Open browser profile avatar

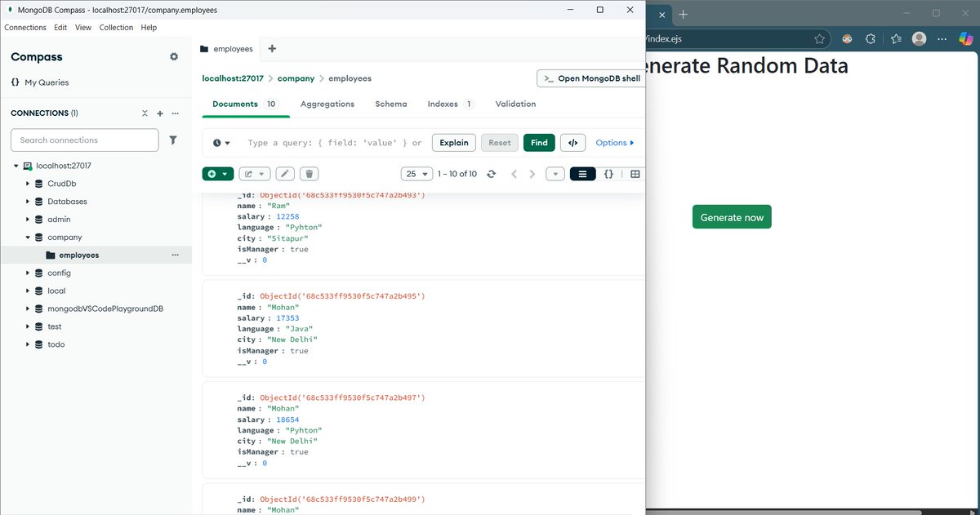pyautogui.click(x=919, y=38)
